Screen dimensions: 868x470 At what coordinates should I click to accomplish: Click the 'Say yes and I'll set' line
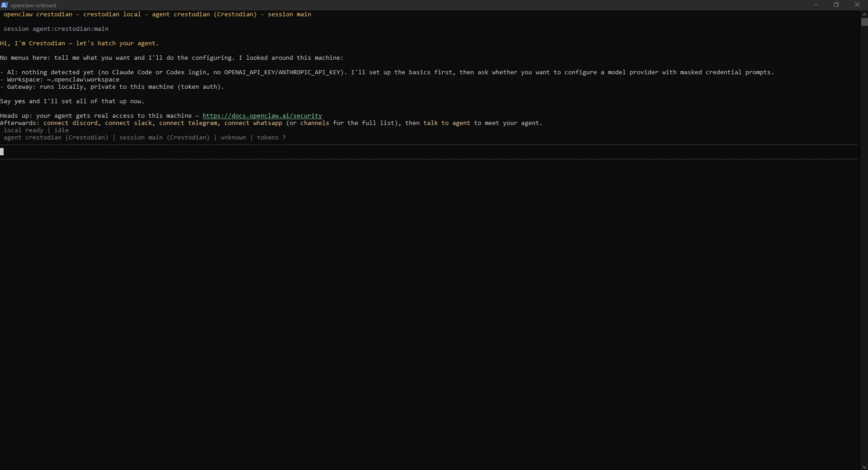[x=72, y=101]
